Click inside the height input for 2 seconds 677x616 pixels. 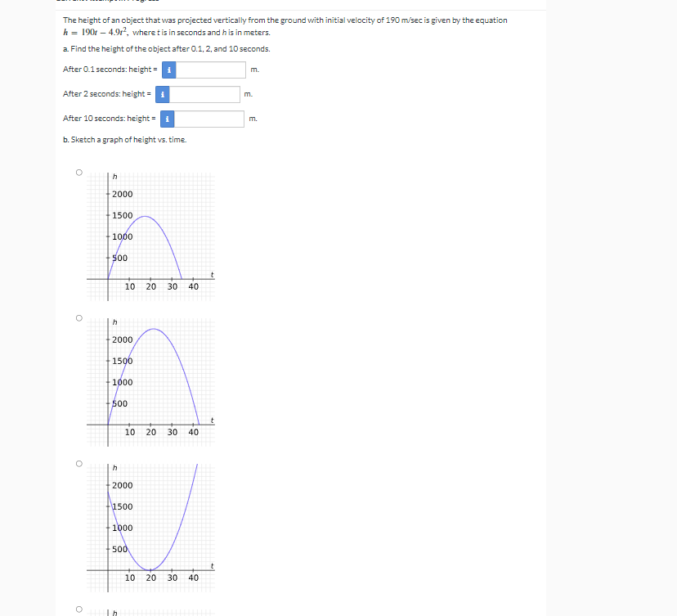coord(204,94)
